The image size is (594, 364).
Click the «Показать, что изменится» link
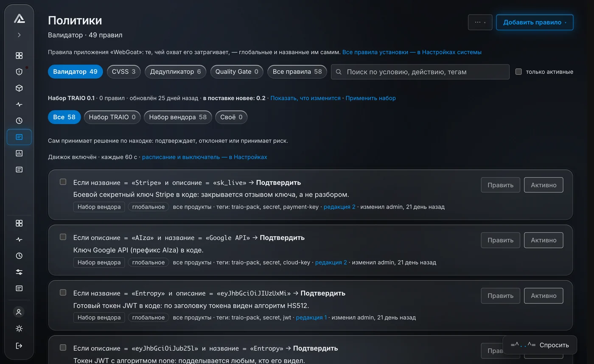coord(305,98)
